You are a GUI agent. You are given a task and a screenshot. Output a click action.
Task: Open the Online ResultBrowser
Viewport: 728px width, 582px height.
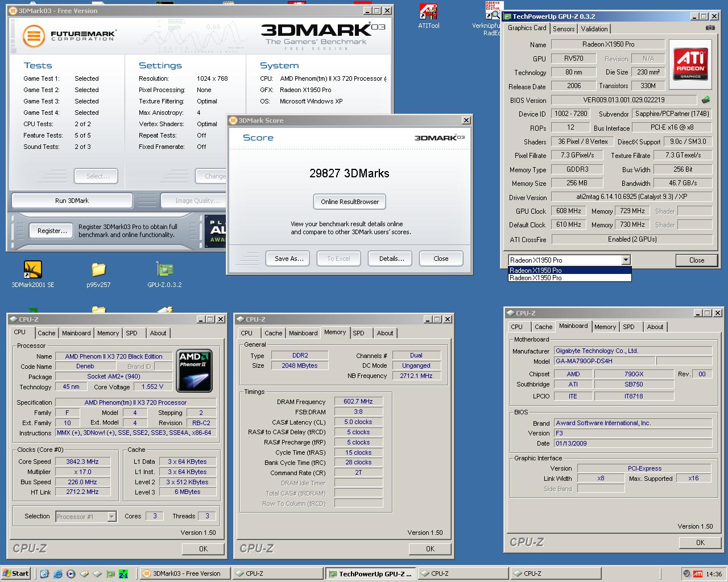350,202
